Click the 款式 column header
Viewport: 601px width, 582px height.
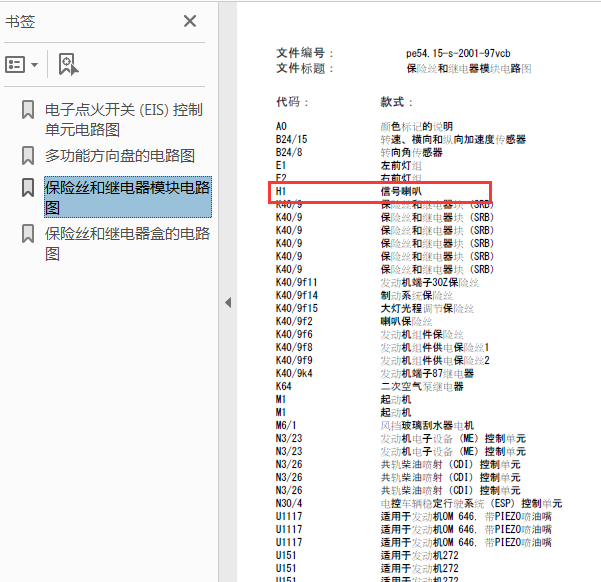coord(396,102)
